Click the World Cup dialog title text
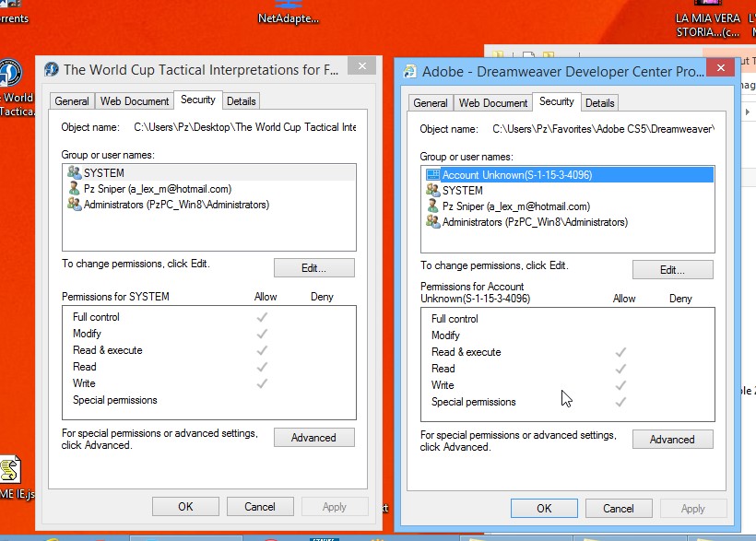This screenshot has width=756, height=541. tap(201, 70)
